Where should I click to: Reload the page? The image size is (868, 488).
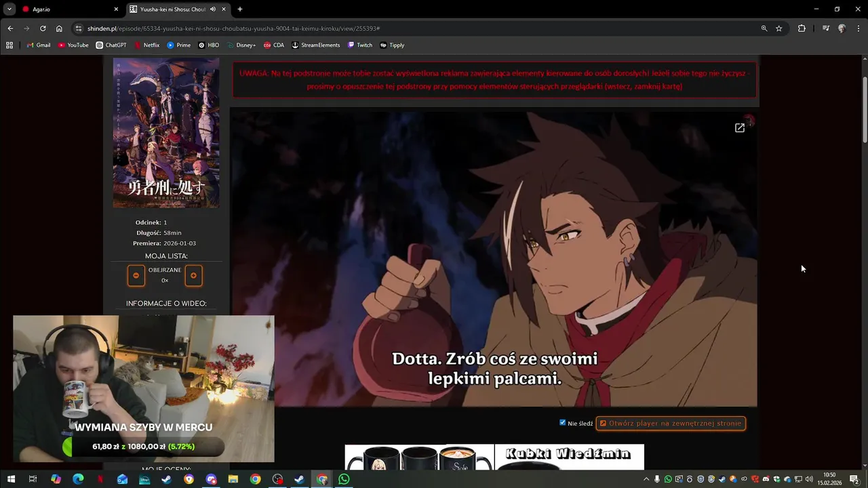coord(43,28)
